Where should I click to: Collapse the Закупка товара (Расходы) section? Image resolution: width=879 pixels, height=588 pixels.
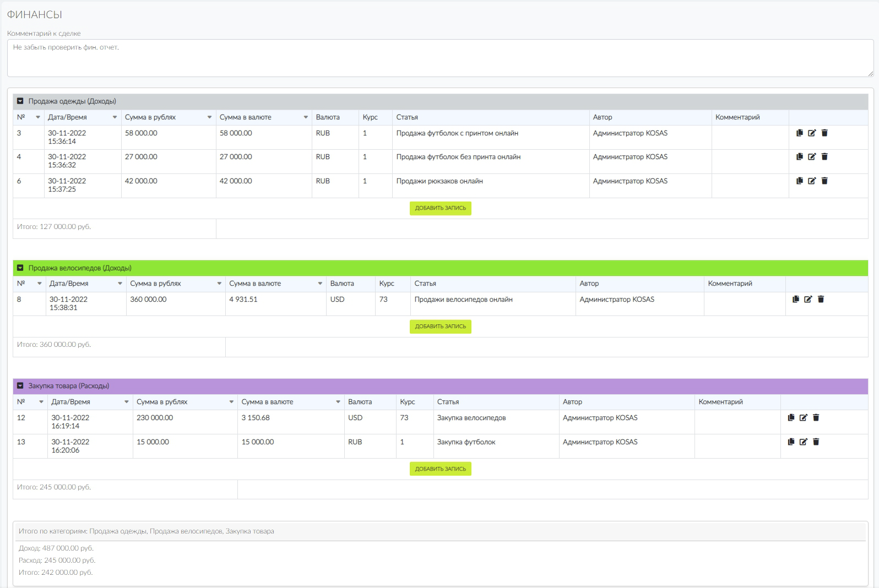pyautogui.click(x=20, y=386)
